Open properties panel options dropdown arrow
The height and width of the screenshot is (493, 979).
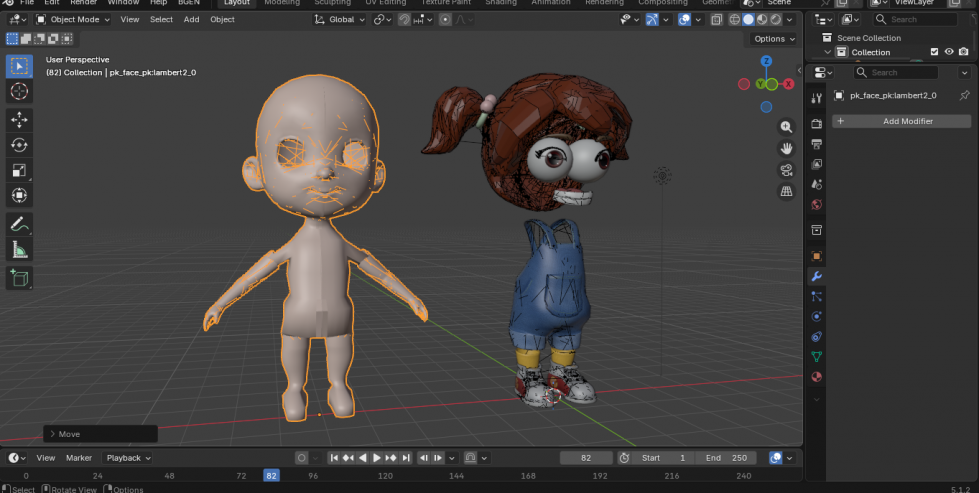coord(965,72)
